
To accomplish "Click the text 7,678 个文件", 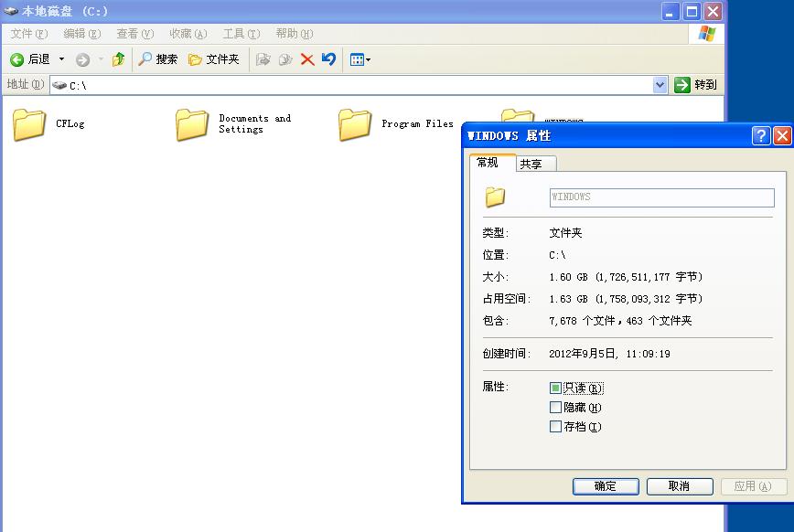I will 582,321.
